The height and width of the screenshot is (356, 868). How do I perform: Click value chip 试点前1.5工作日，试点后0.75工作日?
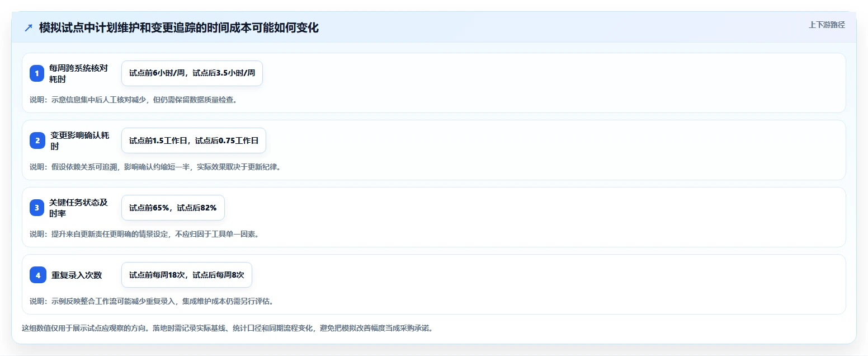[194, 140]
